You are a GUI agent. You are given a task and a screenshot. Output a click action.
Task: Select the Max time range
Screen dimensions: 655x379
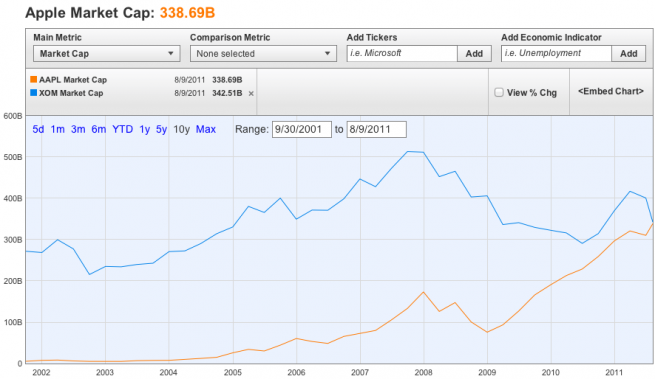click(206, 129)
